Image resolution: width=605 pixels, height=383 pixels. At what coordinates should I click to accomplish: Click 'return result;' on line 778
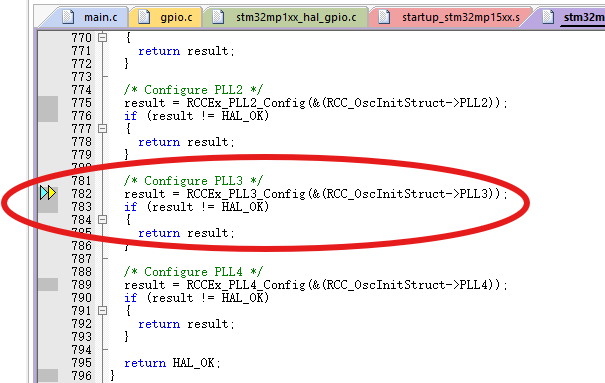point(186,142)
